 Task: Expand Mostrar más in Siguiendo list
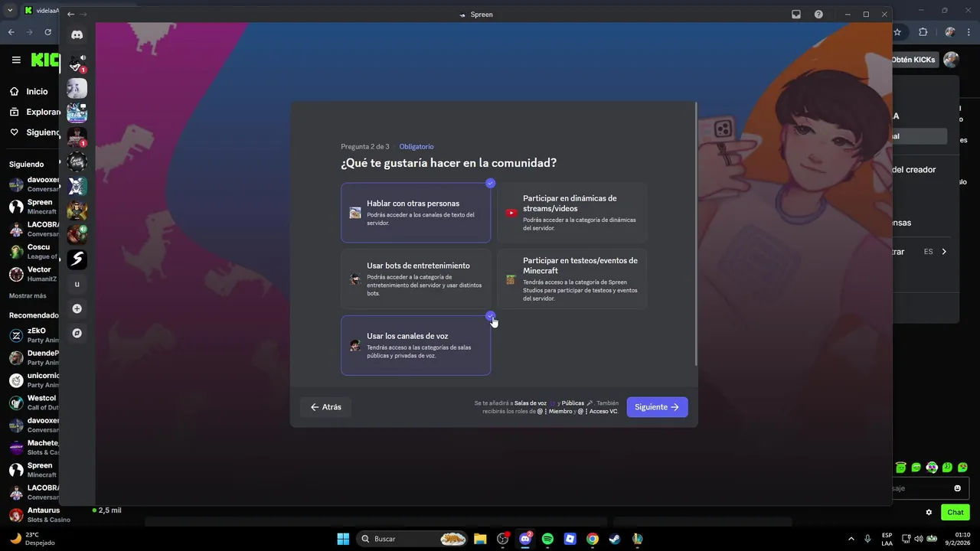click(x=28, y=295)
